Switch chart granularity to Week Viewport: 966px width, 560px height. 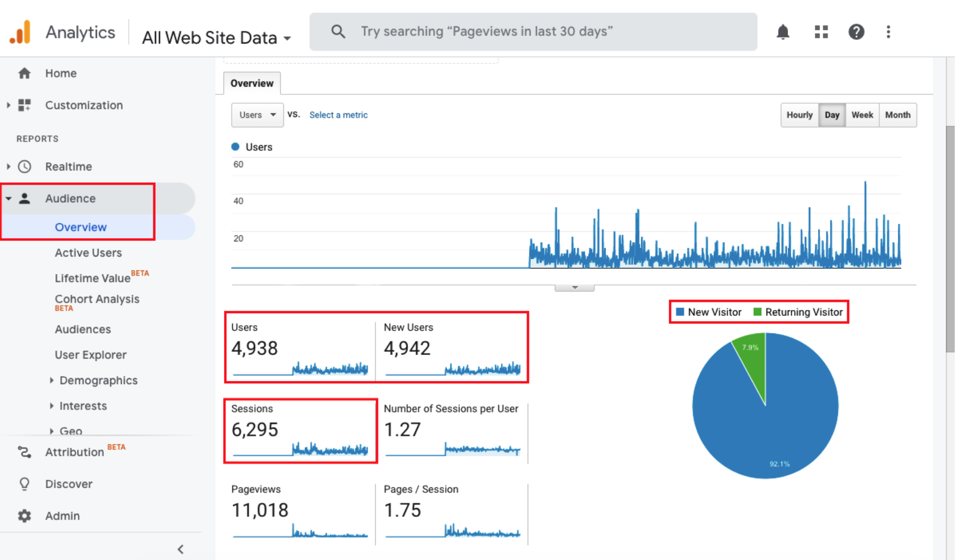tap(862, 115)
